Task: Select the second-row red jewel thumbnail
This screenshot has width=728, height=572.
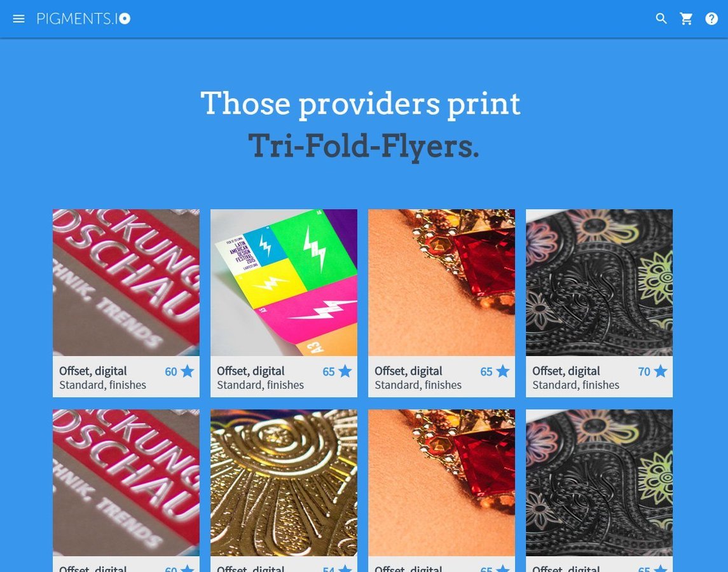Action: click(441, 482)
